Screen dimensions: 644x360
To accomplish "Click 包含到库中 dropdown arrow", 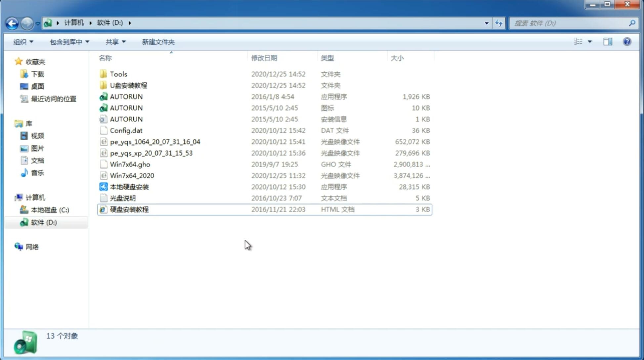I will (86, 42).
